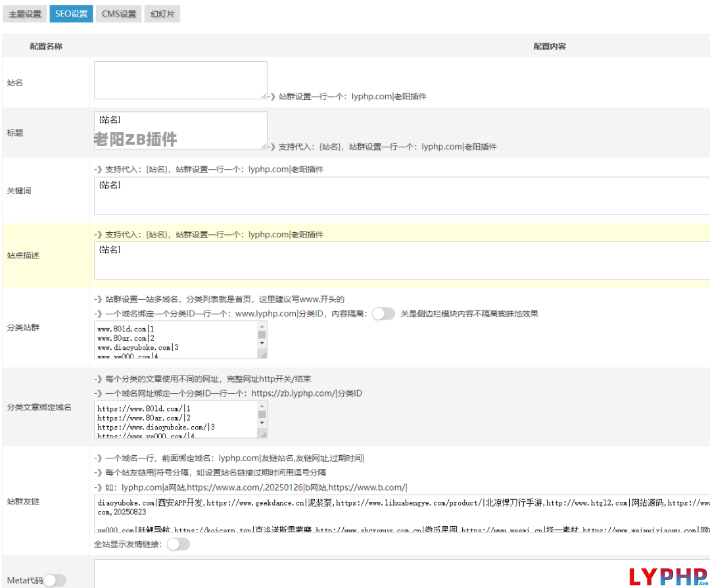The width and height of the screenshot is (710, 588).
Task: Click the 全站显示友情链接 label
Action: [x=128, y=544]
